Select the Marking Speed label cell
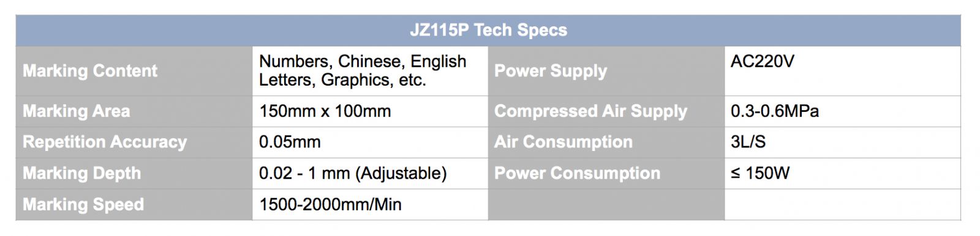 point(134,204)
